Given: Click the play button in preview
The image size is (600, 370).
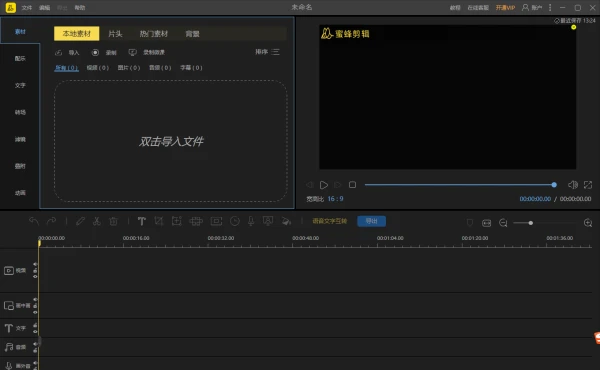Looking at the screenshot, I should coord(324,185).
